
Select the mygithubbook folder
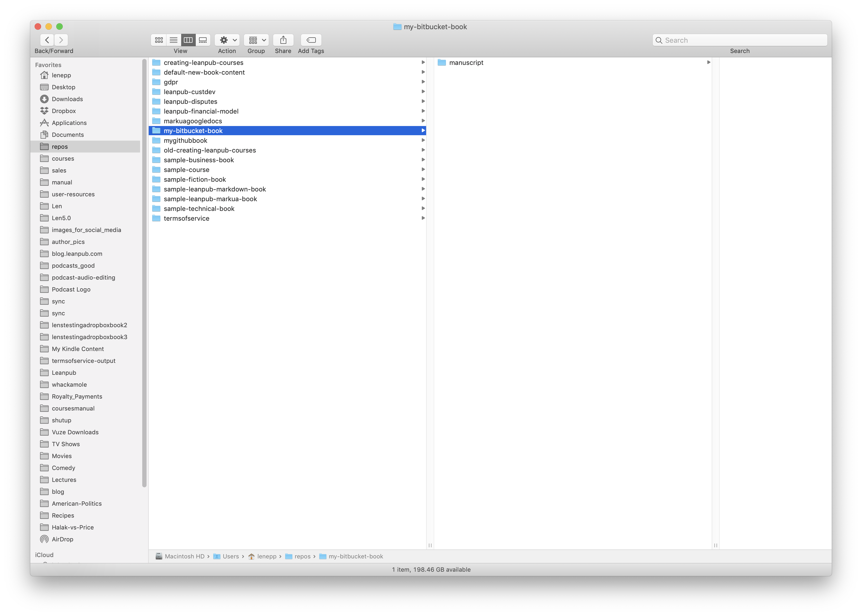click(185, 140)
